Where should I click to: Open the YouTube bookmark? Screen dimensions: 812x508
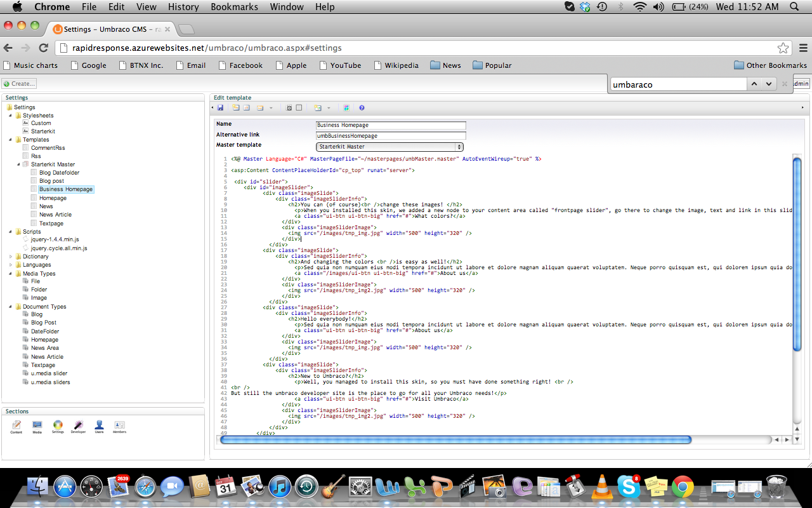340,65
